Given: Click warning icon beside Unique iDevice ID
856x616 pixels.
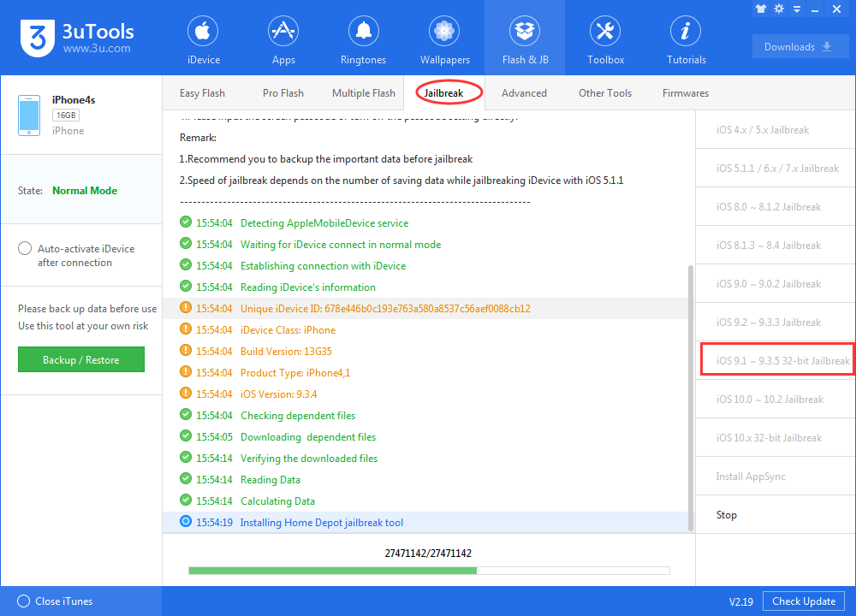Looking at the screenshot, I should point(186,308).
